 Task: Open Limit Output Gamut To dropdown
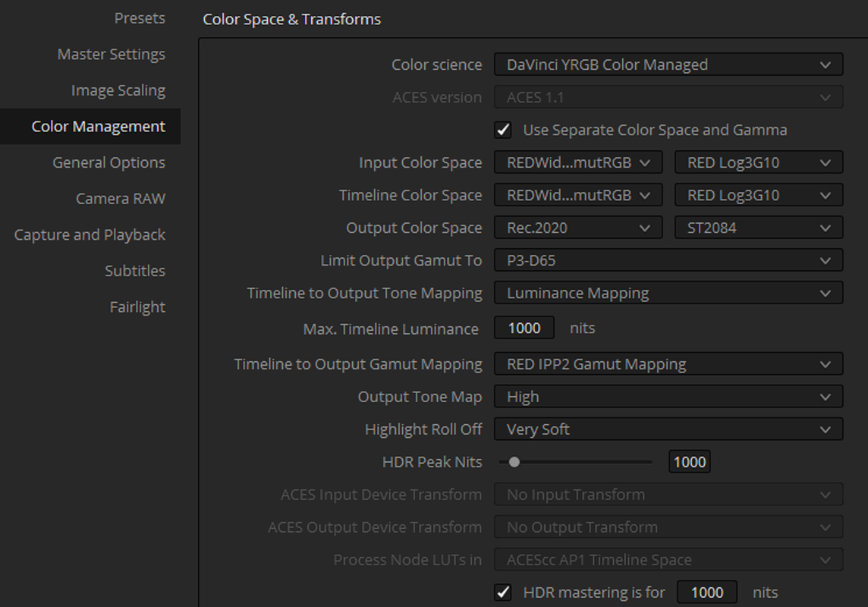[x=668, y=260]
